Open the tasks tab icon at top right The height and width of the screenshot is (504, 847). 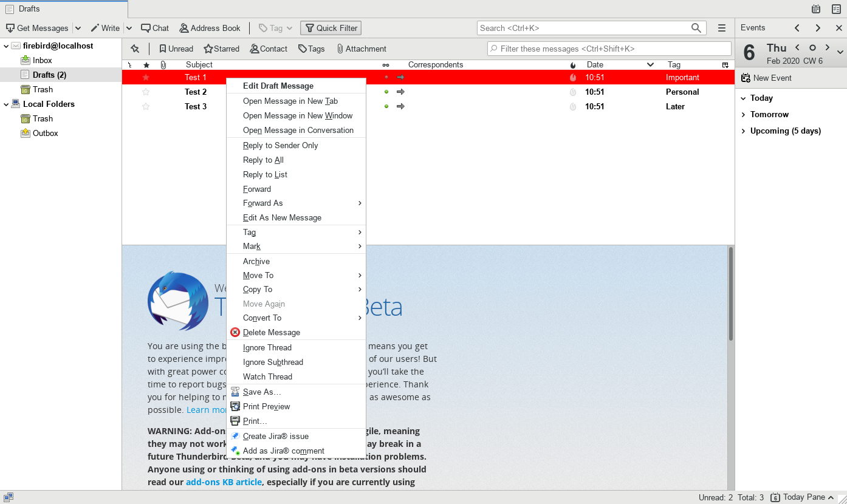pyautogui.click(x=836, y=9)
